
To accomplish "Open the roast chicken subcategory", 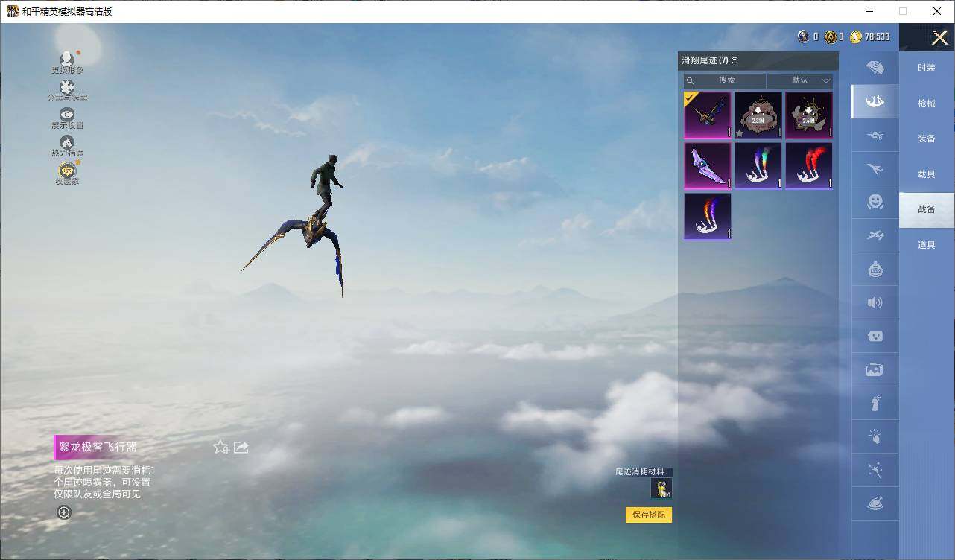I will [x=875, y=504].
